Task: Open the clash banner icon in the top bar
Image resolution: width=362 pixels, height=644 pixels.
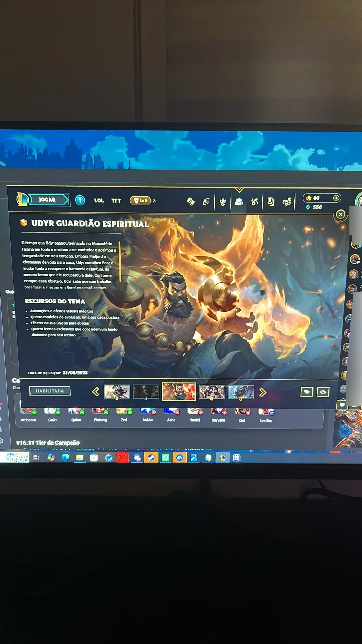Action: point(271,202)
